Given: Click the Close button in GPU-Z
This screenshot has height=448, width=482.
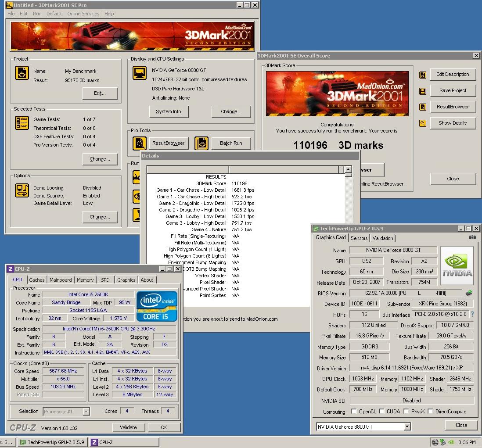Looking at the screenshot, I should [461, 425].
